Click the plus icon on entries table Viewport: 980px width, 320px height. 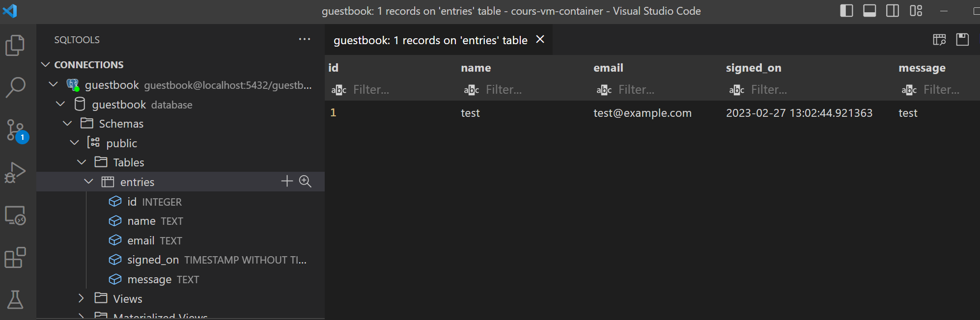click(287, 182)
